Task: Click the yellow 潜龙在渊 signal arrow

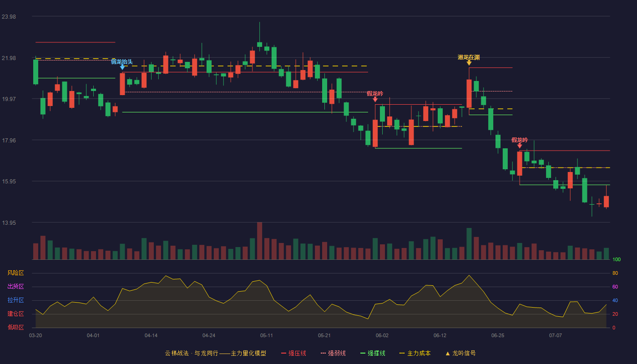Action: (469, 63)
